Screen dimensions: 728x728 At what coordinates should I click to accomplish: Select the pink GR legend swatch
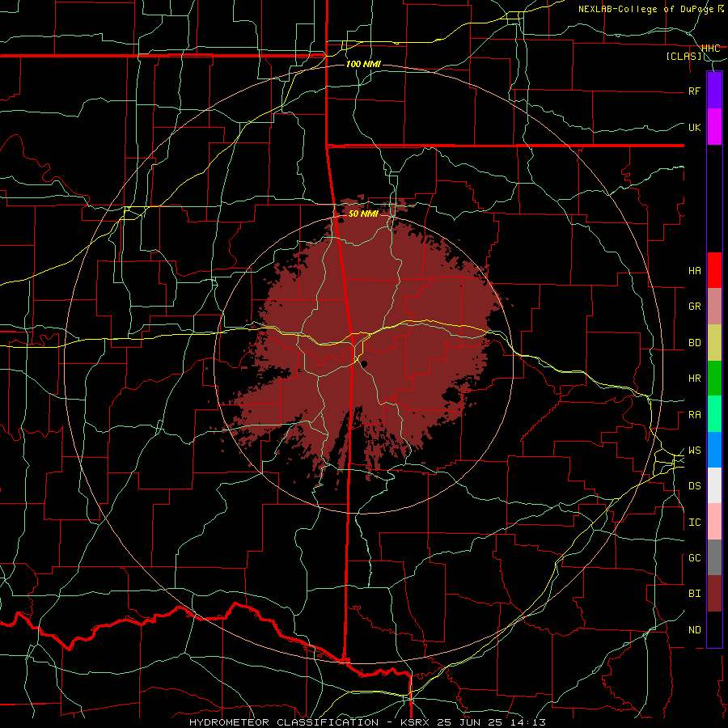[714, 307]
